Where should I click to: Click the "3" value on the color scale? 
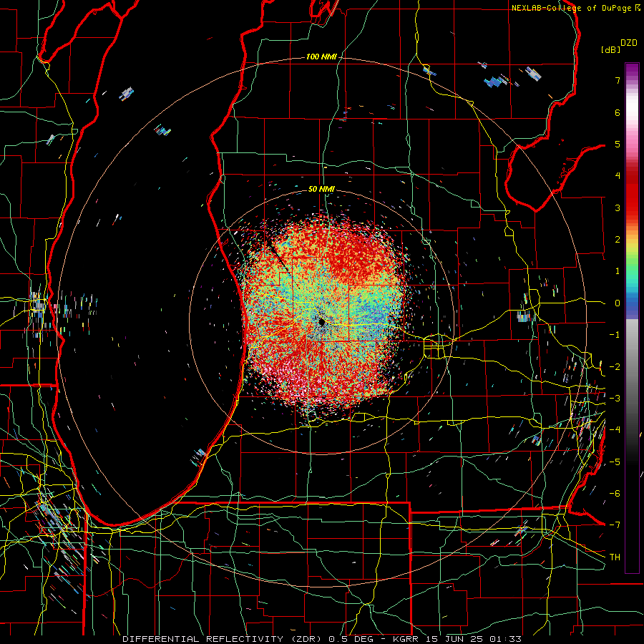pyautogui.click(x=618, y=208)
